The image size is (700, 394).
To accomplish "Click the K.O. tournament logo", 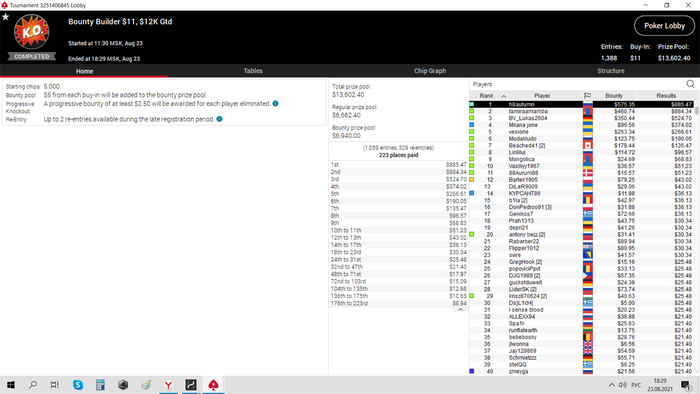I will (31, 32).
